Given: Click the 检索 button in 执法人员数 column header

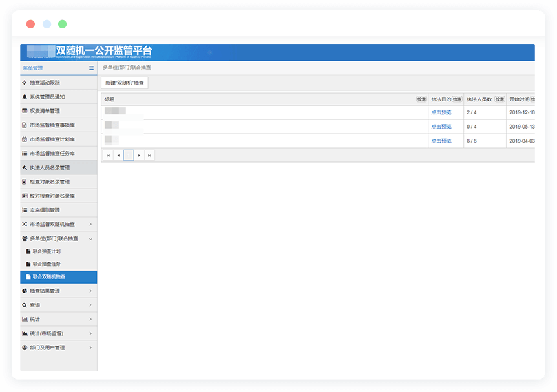Looking at the screenshot, I should tap(499, 99).
